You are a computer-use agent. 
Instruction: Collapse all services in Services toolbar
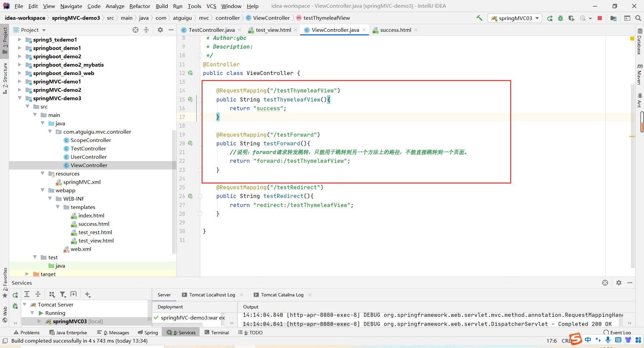pos(38,294)
